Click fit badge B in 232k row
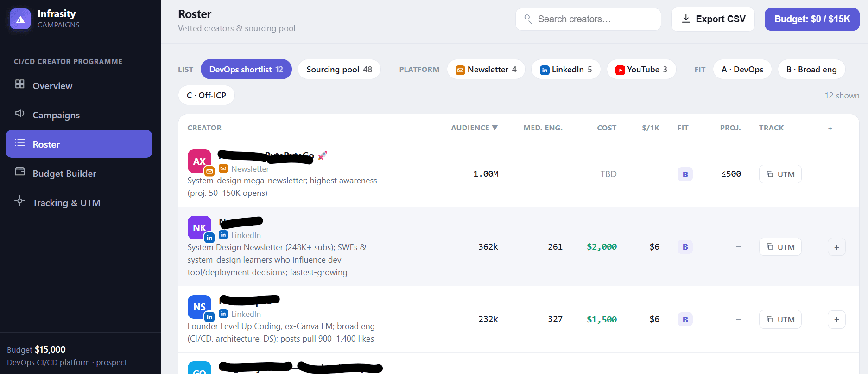 click(685, 319)
